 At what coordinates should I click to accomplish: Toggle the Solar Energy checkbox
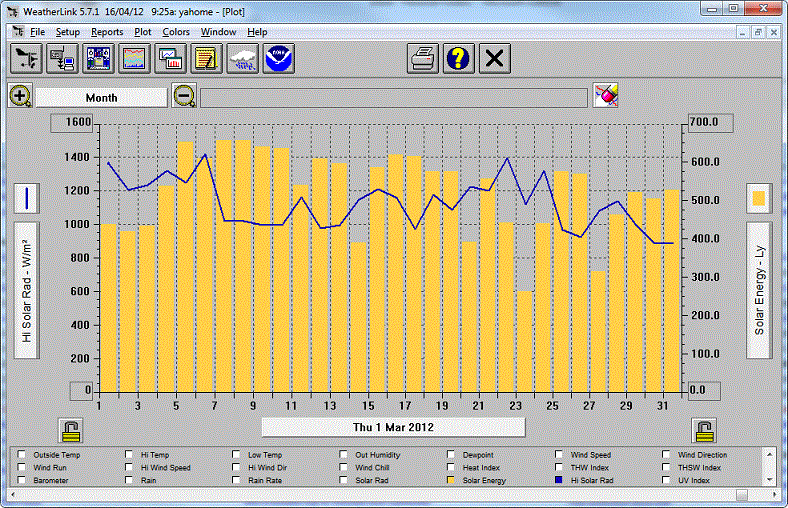pos(452,481)
